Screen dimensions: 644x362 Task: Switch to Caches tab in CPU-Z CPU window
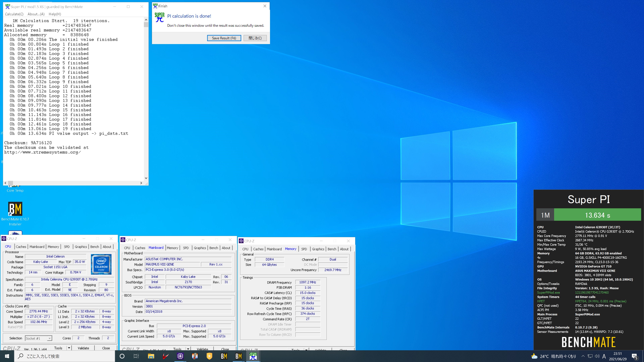tap(21, 247)
